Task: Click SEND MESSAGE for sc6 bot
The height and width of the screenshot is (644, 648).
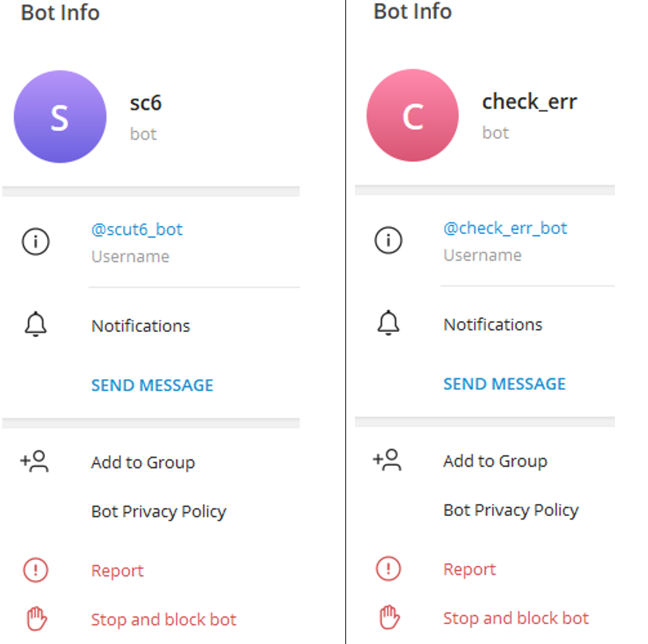Action: click(x=152, y=385)
